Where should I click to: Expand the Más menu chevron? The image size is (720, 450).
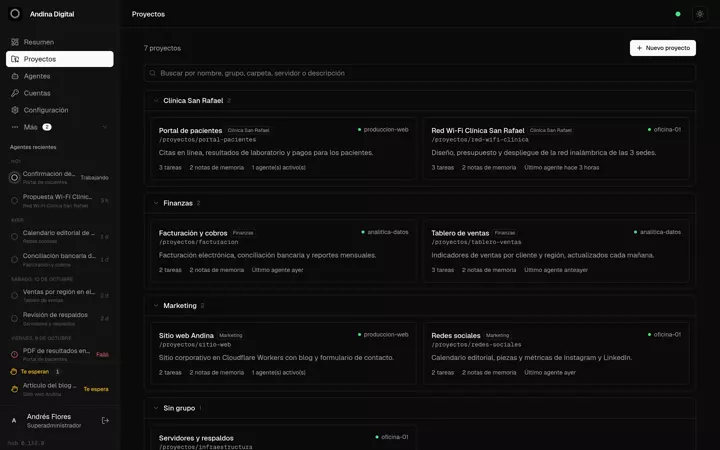tap(105, 127)
